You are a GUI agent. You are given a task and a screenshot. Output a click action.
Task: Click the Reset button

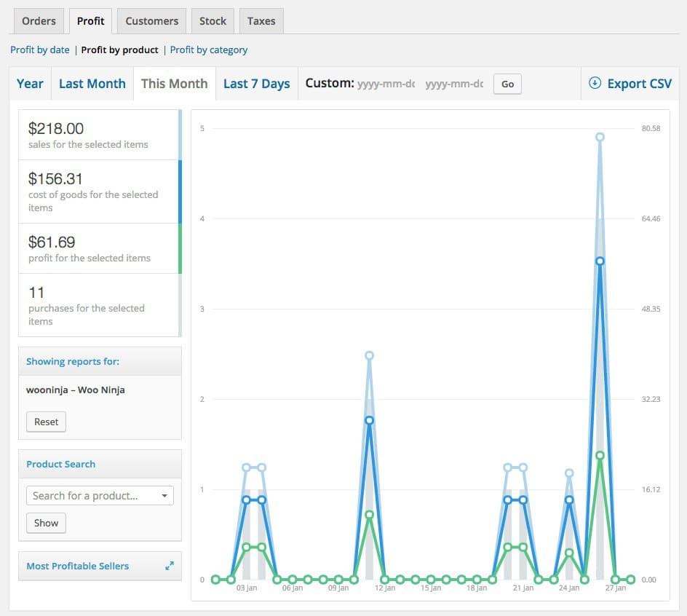pyautogui.click(x=46, y=422)
